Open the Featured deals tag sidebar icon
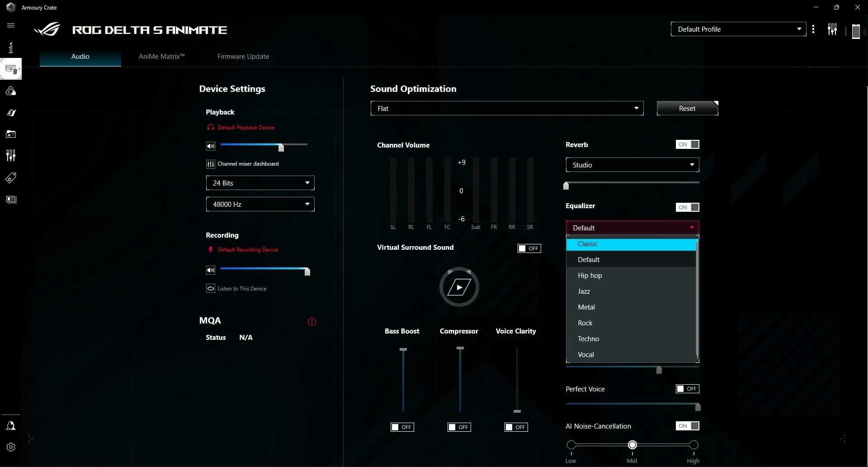Screen dimensions: 868x467 (11, 177)
